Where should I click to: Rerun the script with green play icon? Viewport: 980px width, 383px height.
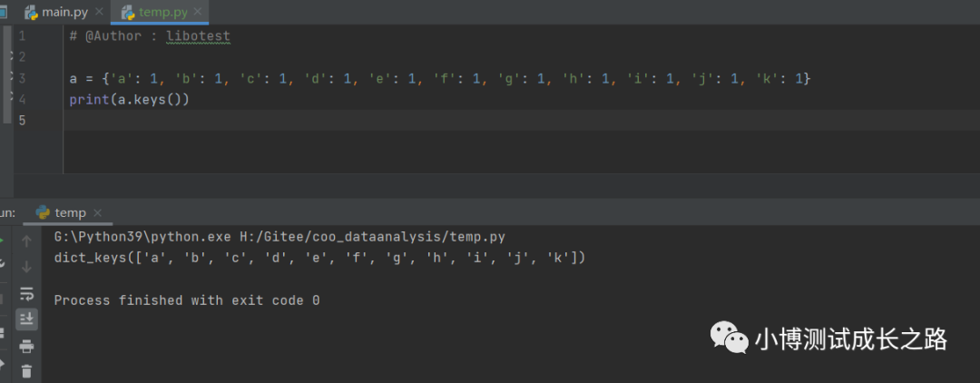tap(2, 241)
